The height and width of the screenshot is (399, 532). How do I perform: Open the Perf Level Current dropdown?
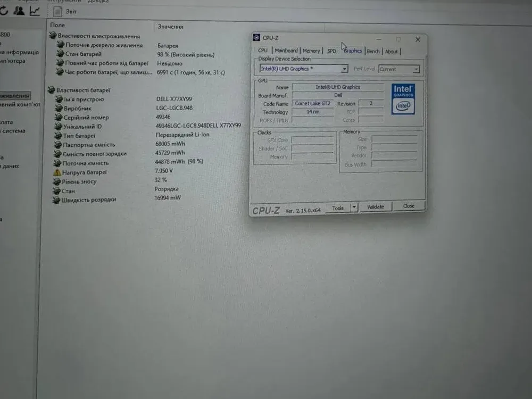(415, 69)
